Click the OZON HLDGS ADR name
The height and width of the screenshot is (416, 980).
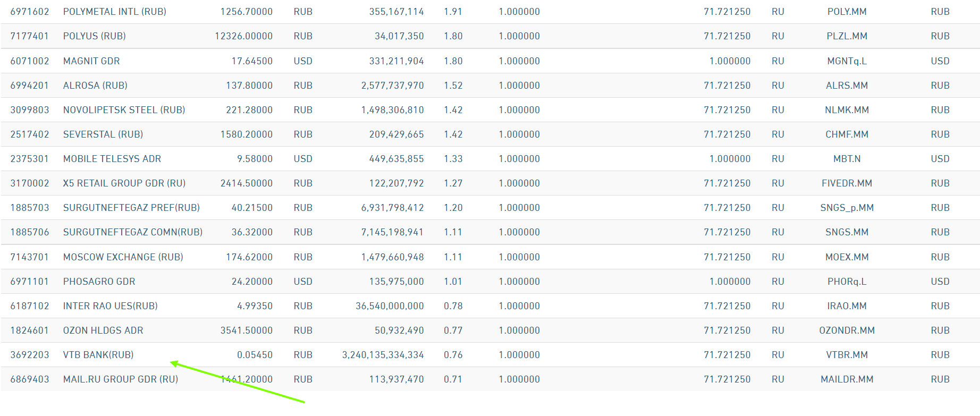103,330
